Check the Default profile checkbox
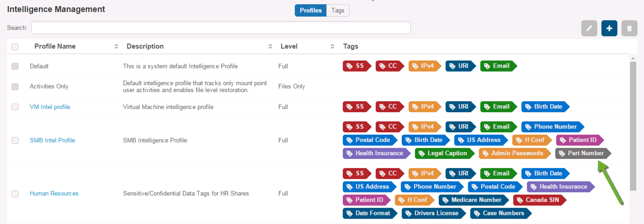The height and width of the screenshot is (224, 644). tap(15, 66)
